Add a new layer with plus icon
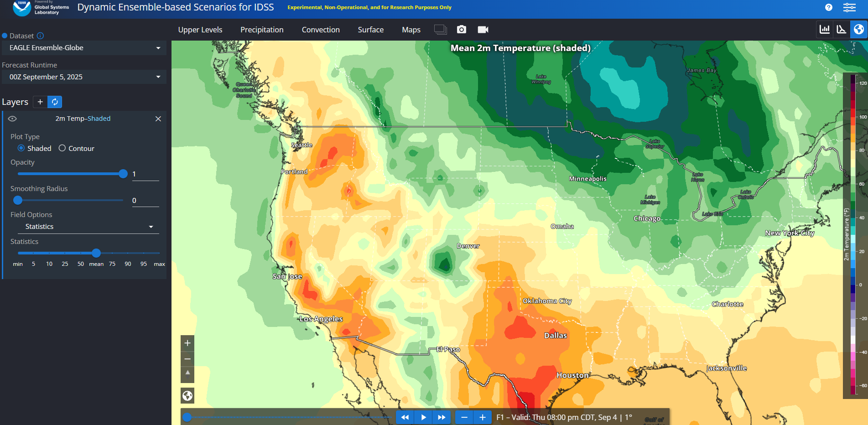Image resolution: width=868 pixels, height=425 pixels. point(40,102)
